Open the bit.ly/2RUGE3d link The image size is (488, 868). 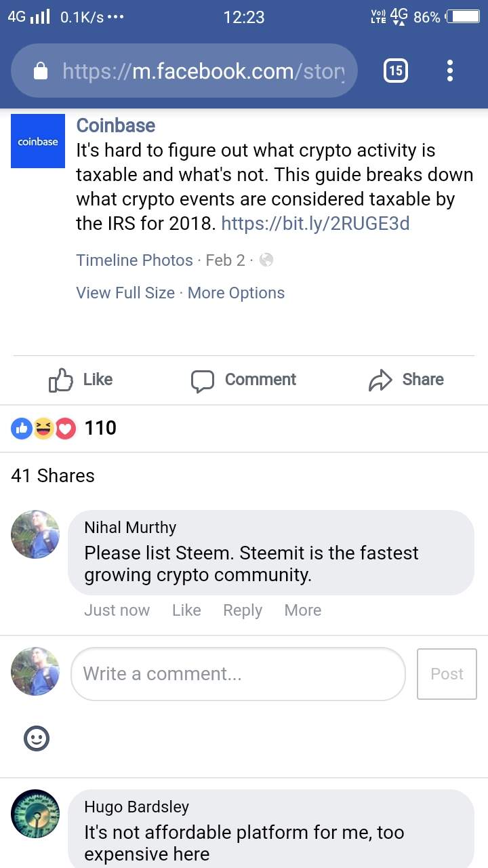point(315,223)
